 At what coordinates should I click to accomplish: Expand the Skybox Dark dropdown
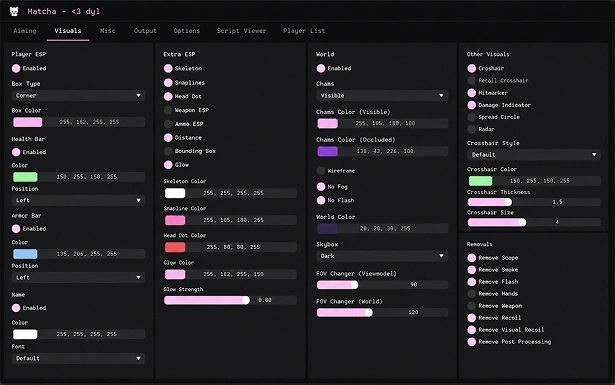click(x=382, y=256)
